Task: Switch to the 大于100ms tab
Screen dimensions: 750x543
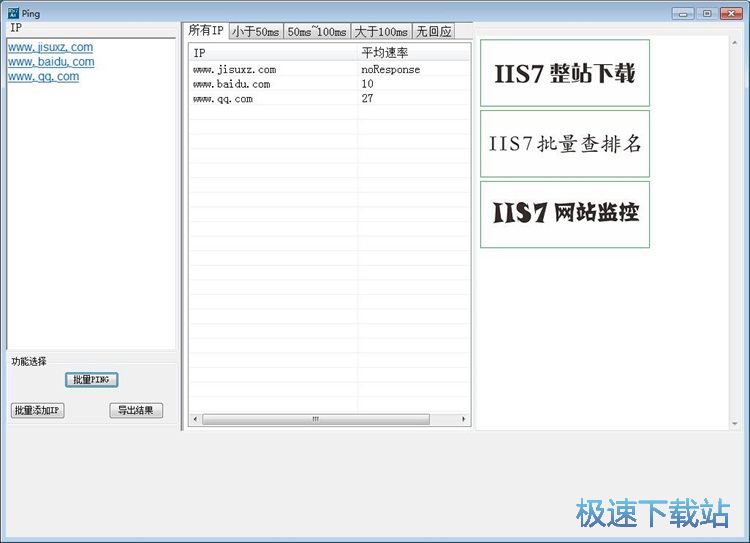Action: tap(381, 32)
